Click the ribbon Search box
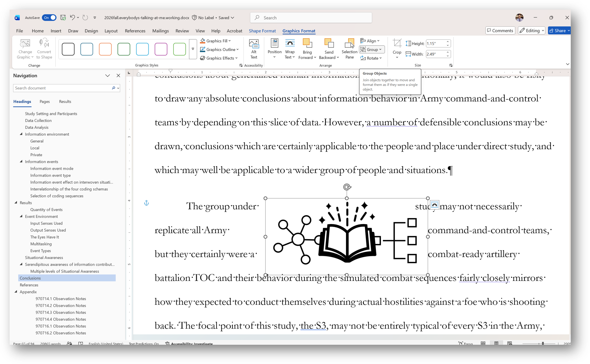The height and width of the screenshot is (364, 590). (311, 18)
